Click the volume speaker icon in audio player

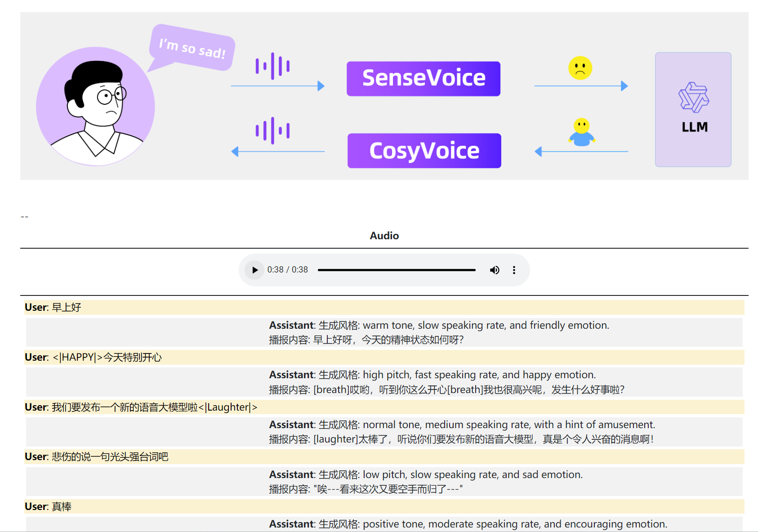coord(494,270)
